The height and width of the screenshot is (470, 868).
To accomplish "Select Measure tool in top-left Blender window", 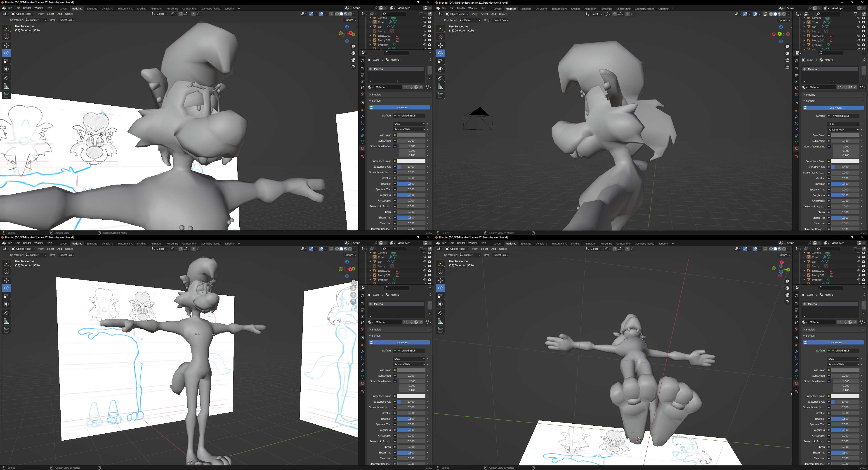I will (6, 86).
